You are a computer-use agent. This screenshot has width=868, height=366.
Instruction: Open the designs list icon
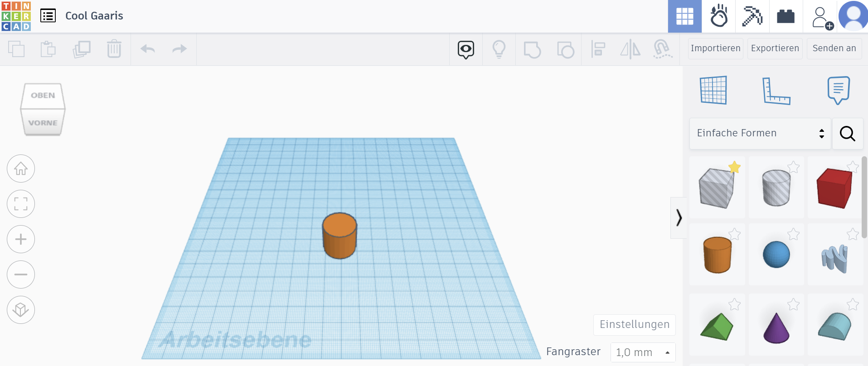click(48, 16)
